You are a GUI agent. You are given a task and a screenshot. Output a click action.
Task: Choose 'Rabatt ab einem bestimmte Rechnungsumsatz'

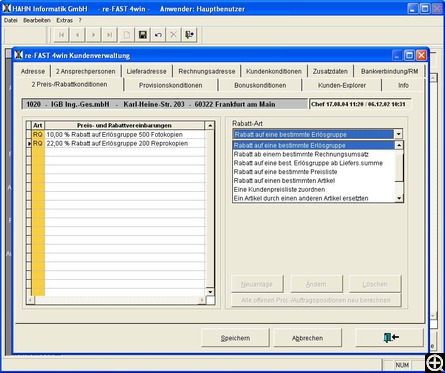click(x=313, y=154)
